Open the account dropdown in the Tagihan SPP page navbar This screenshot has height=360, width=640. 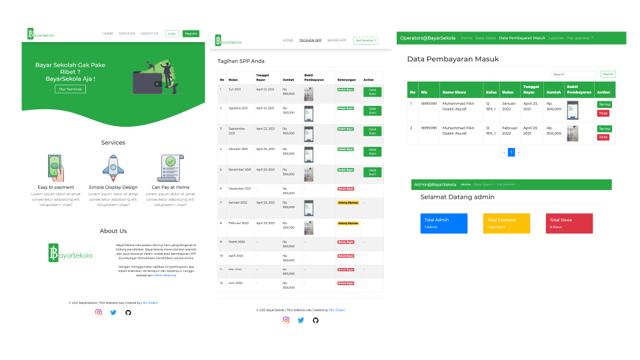(x=365, y=40)
